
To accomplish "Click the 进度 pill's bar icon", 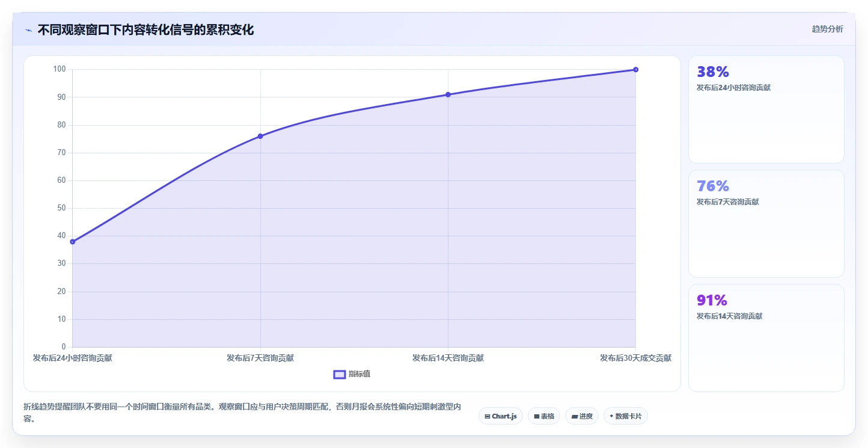I will coord(575,416).
